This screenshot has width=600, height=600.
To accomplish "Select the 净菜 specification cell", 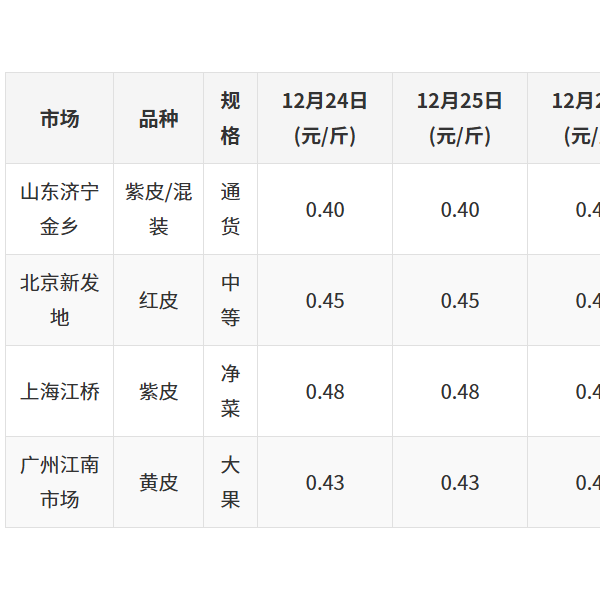I will click(230, 391).
